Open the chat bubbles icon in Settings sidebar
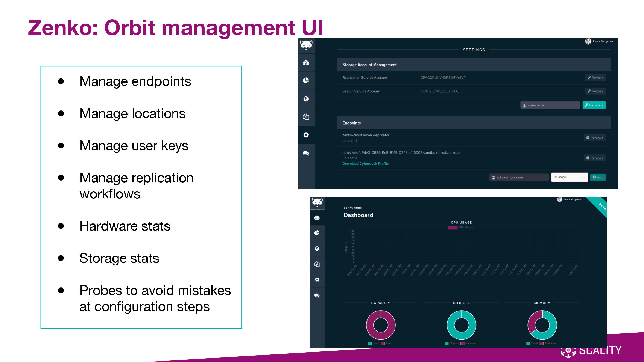644x362 pixels. [x=306, y=153]
